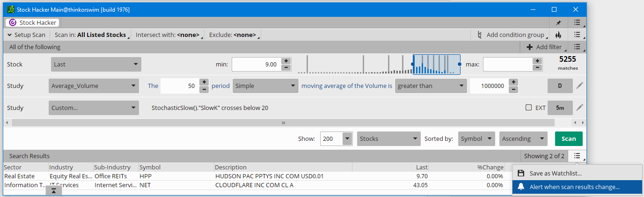Increase the 1000000 volume threshold
This screenshot has width=644, height=197.
(x=513, y=82)
